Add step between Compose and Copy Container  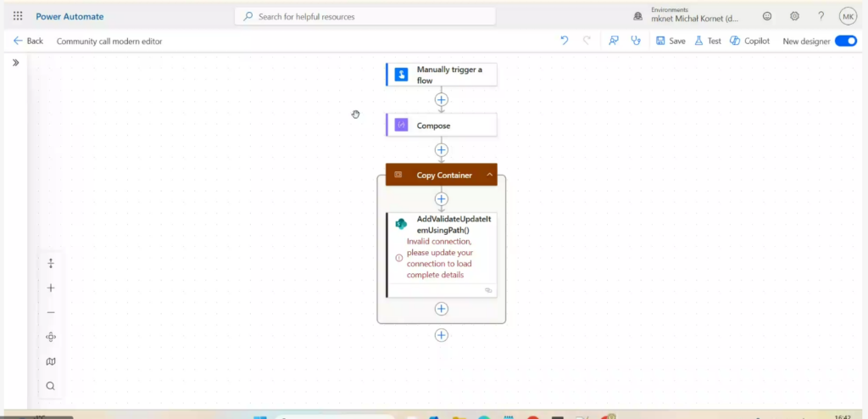pyautogui.click(x=441, y=150)
